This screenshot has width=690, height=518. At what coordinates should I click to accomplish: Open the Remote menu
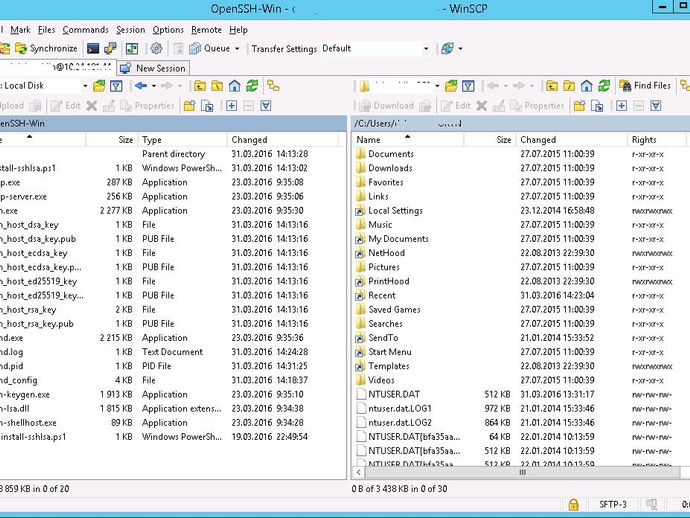pyautogui.click(x=206, y=30)
